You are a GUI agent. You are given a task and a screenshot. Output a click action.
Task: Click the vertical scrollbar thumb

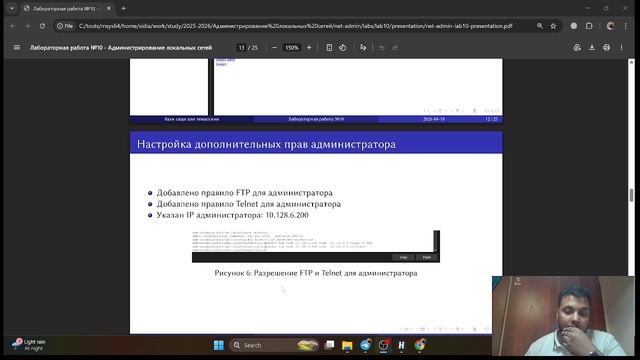point(631,195)
